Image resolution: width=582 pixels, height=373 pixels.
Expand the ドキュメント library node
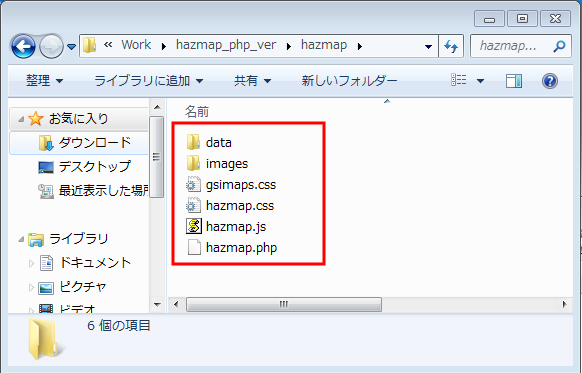[32, 263]
